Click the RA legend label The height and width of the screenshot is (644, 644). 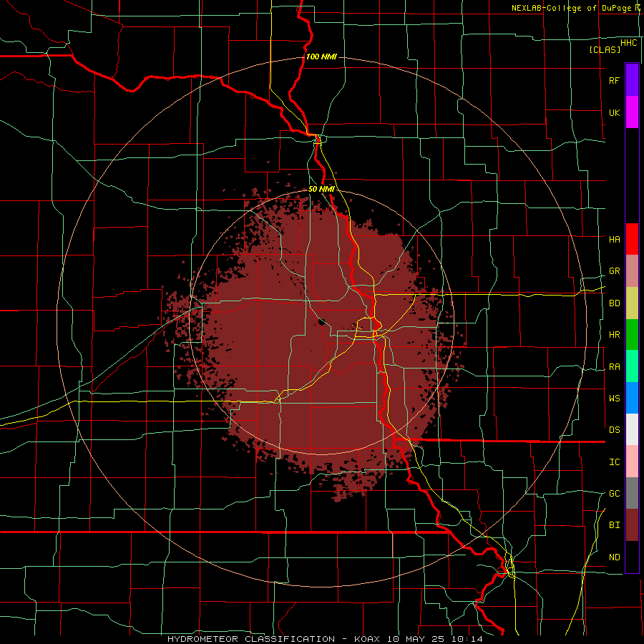[x=614, y=367]
